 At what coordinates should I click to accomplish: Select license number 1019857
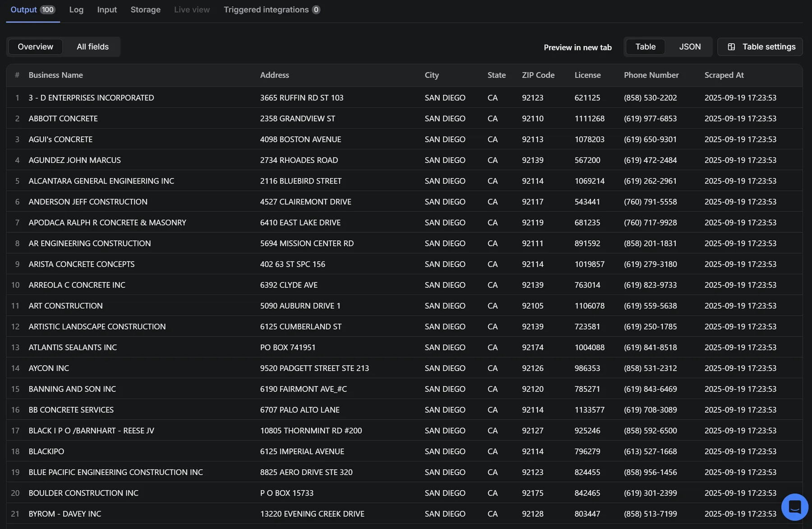coord(589,264)
